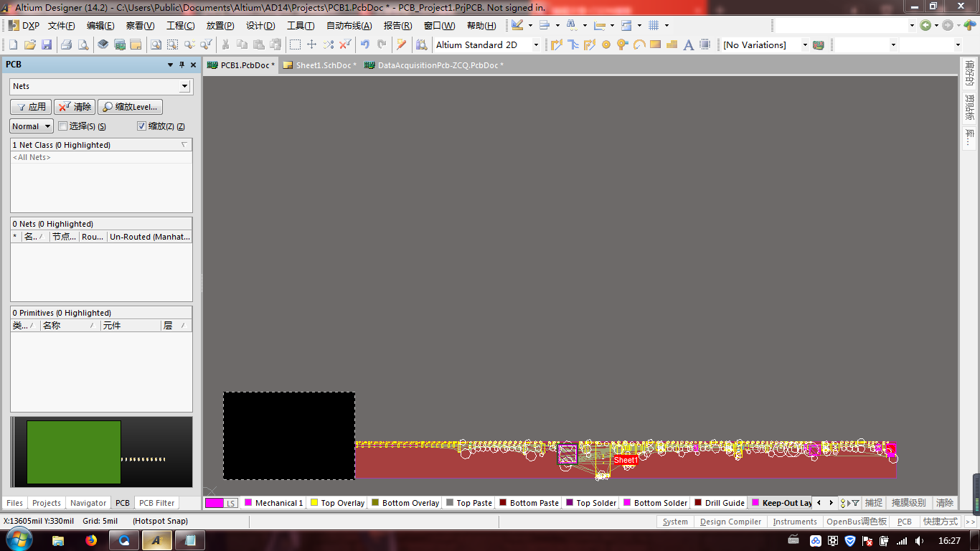Select the Place Pad tool
980x551 pixels.
pyautogui.click(x=606, y=44)
